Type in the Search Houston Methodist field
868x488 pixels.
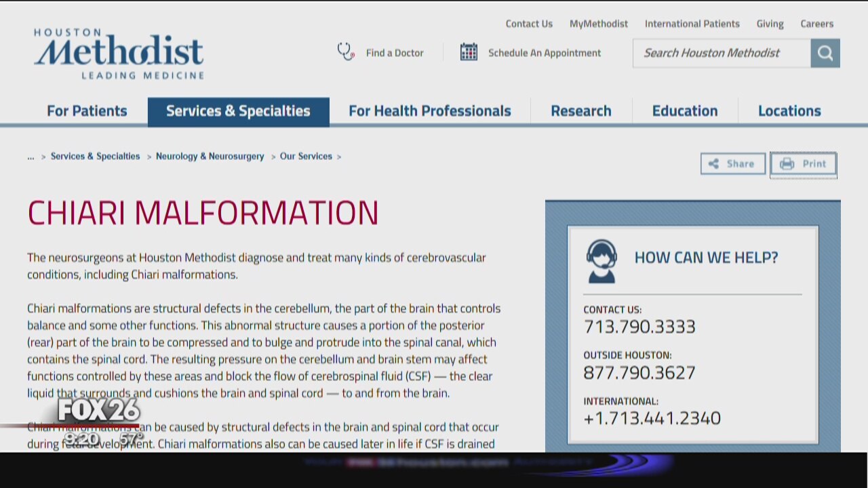pos(721,53)
